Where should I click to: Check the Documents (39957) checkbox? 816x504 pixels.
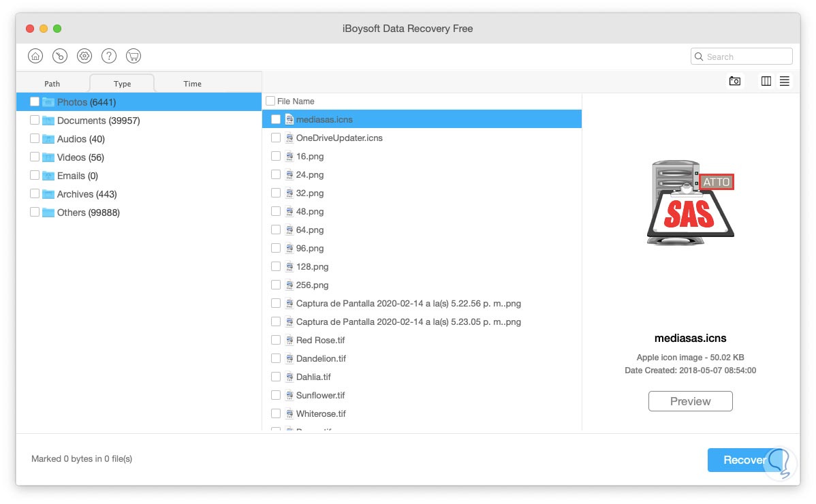35,120
